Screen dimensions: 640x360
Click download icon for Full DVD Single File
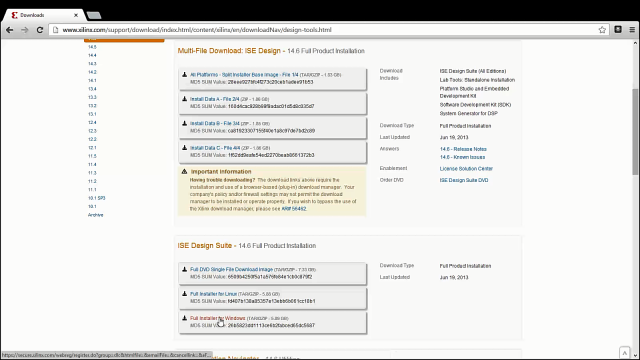[x=184, y=269]
